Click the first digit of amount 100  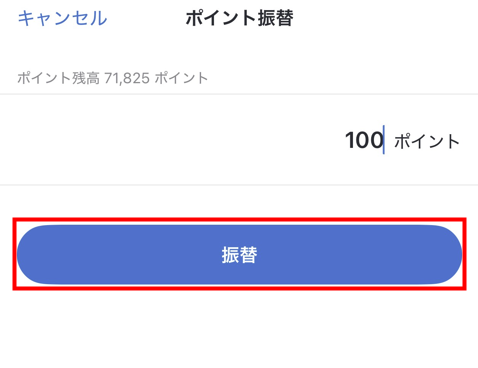[350, 140]
